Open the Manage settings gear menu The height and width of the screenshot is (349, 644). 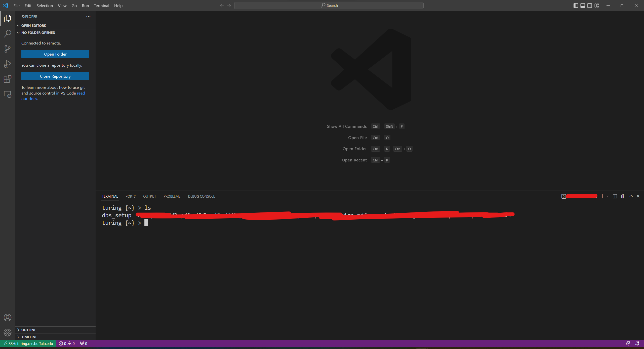point(8,332)
